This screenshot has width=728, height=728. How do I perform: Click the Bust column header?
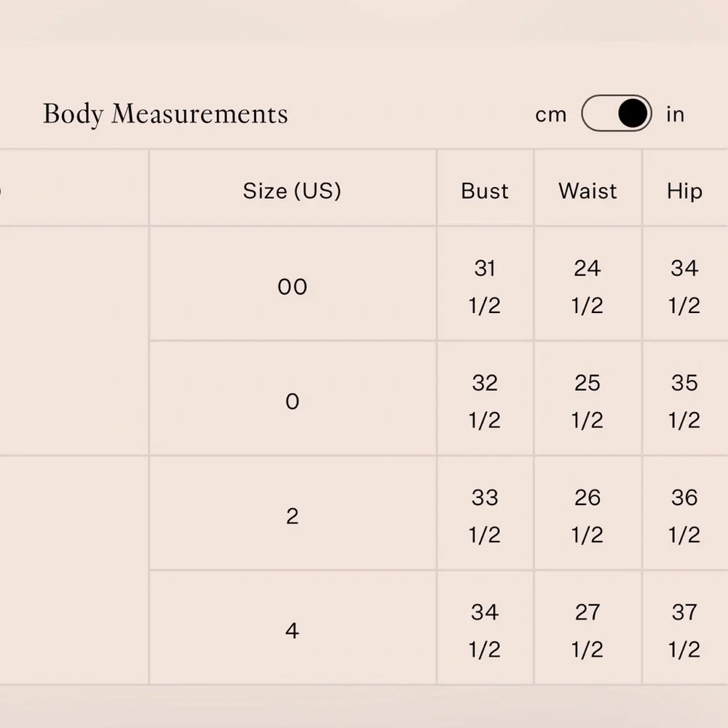point(485,191)
